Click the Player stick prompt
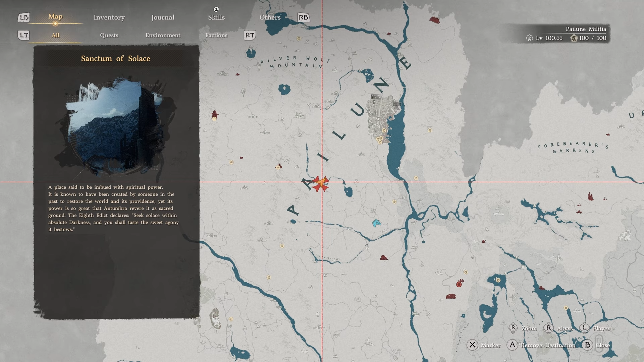This screenshot has width=644, height=362. pyautogui.click(x=585, y=328)
